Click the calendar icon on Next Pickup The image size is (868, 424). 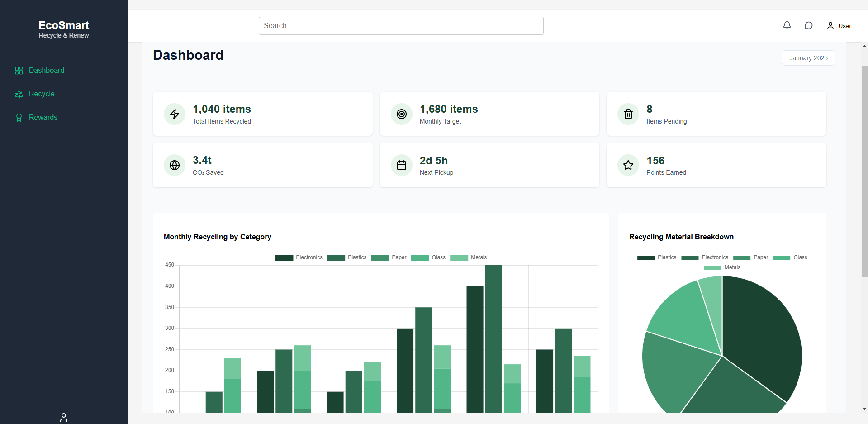tap(402, 165)
